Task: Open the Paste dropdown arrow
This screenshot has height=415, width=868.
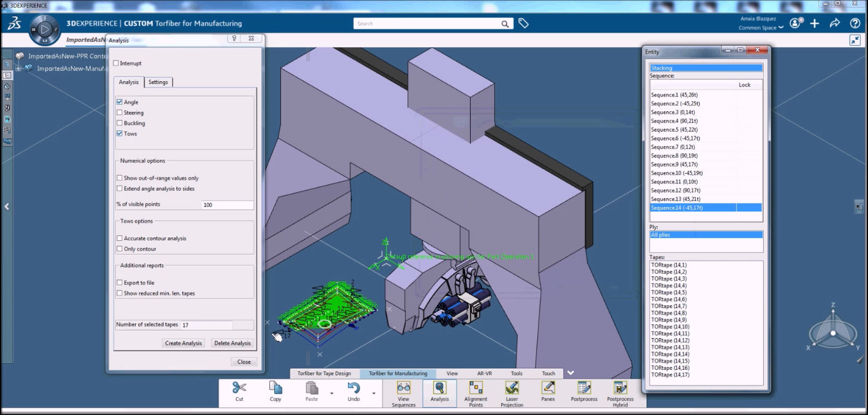Action: [x=331, y=393]
